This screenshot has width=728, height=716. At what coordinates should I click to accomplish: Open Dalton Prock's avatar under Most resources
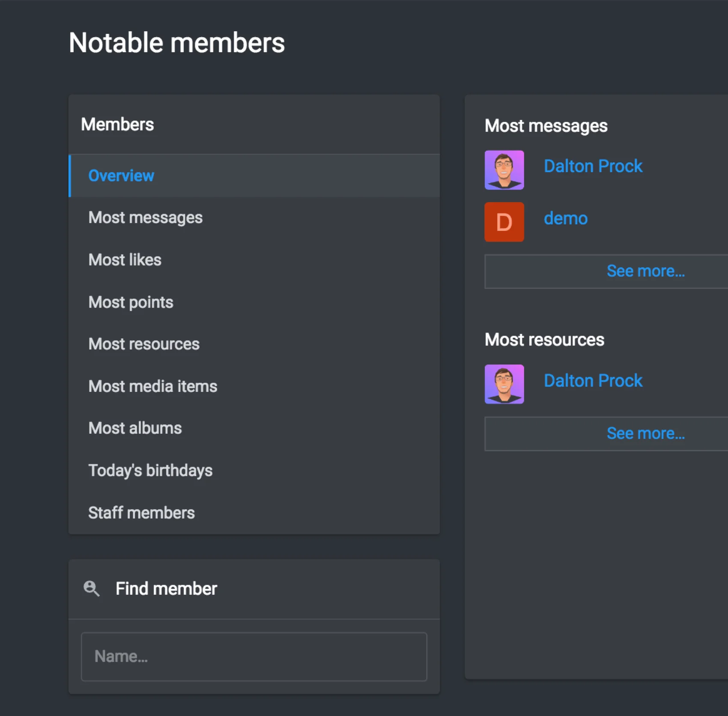pyautogui.click(x=504, y=384)
